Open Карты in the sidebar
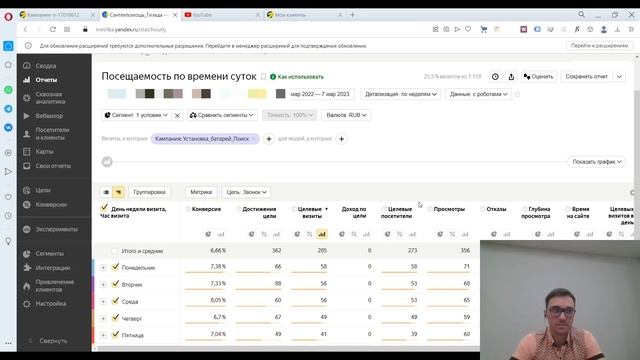 coord(44,151)
